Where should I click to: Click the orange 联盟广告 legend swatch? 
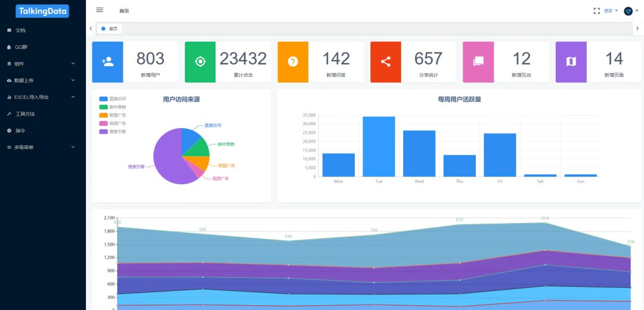[104, 116]
